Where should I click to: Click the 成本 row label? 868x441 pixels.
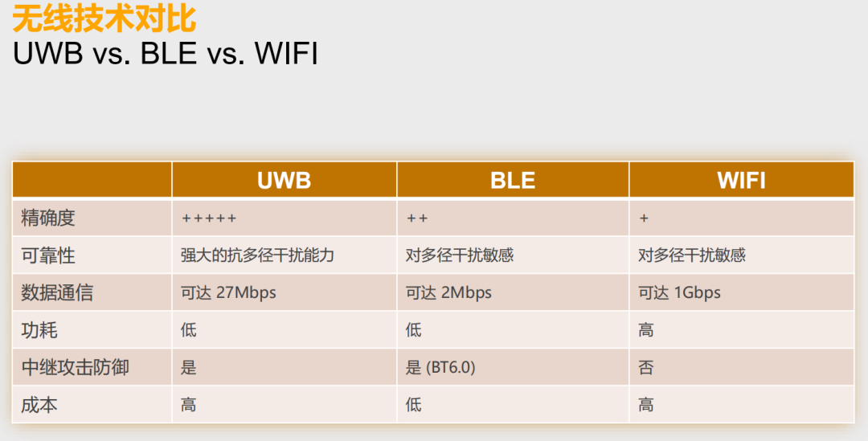(39, 404)
